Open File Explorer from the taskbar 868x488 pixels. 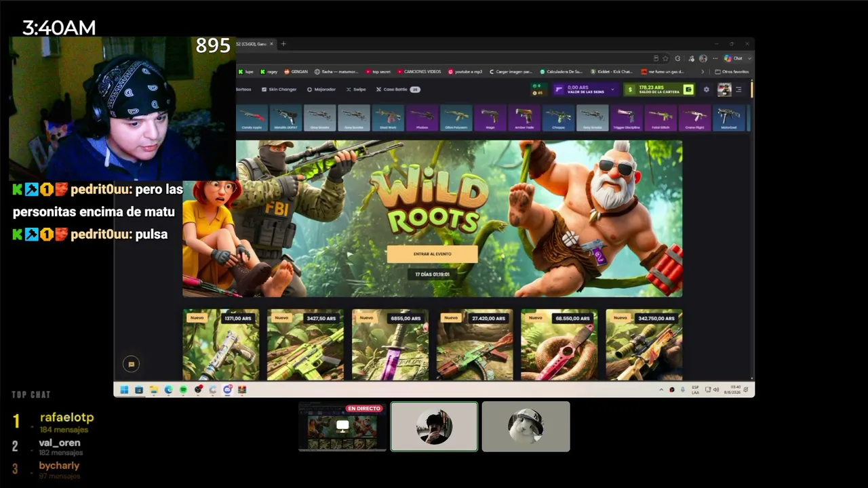154,390
